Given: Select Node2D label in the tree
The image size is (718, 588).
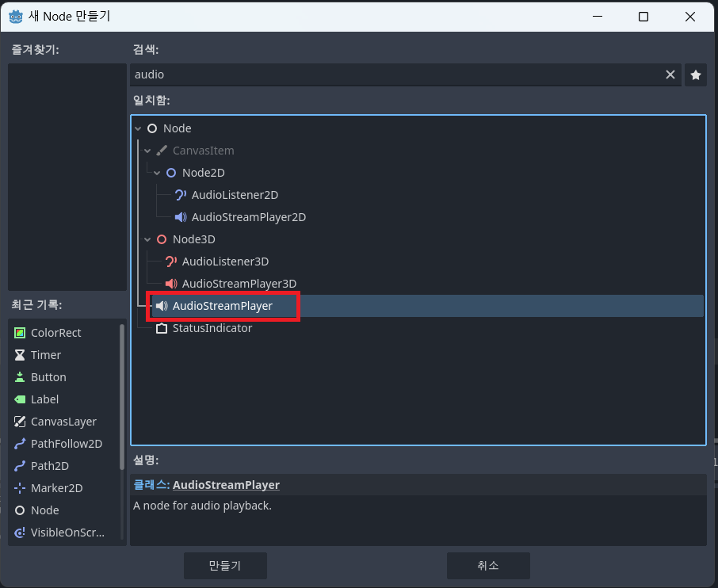Looking at the screenshot, I should pos(204,173).
